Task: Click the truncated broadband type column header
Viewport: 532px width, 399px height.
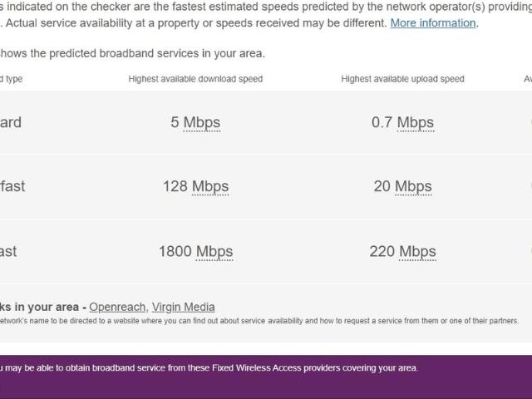Action: pos(12,79)
